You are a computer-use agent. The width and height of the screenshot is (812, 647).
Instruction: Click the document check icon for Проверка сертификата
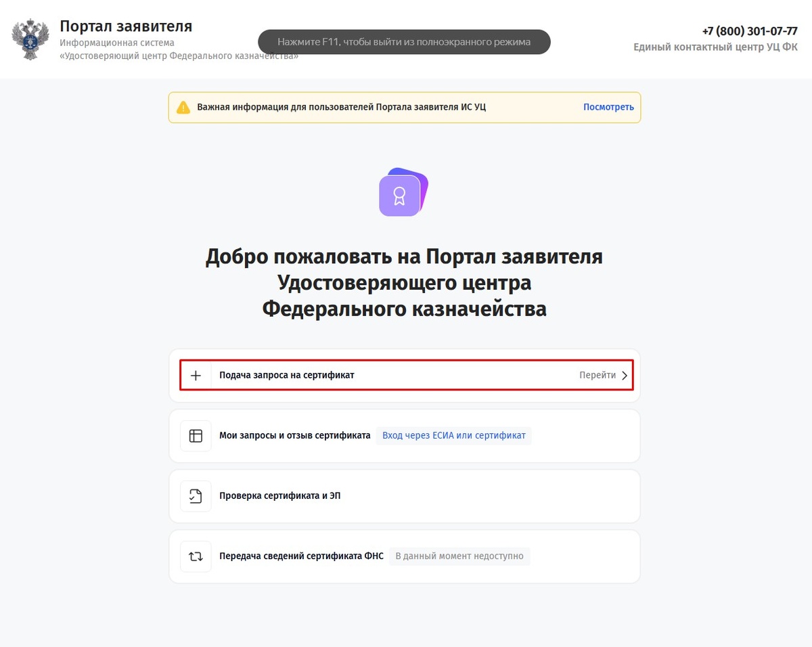click(x=196, y=496)
